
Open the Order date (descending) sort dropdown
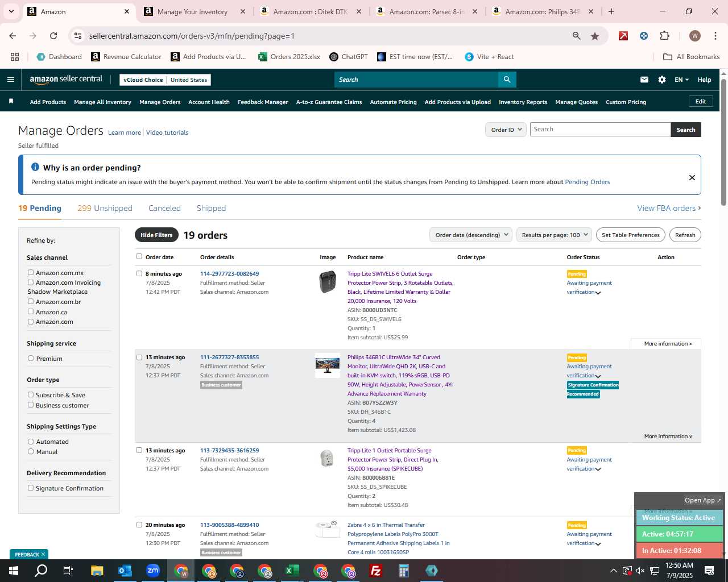[x=471, y=235]
